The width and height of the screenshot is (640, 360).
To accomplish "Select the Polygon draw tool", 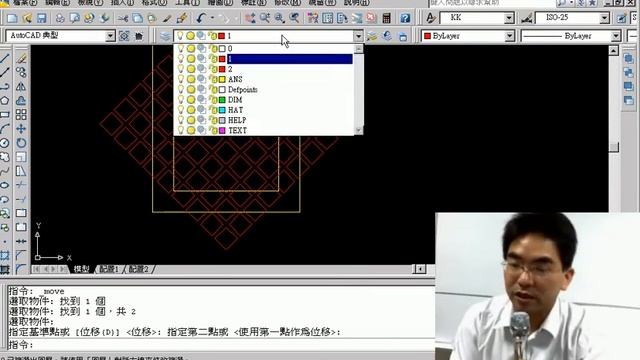I will point(5,100).
